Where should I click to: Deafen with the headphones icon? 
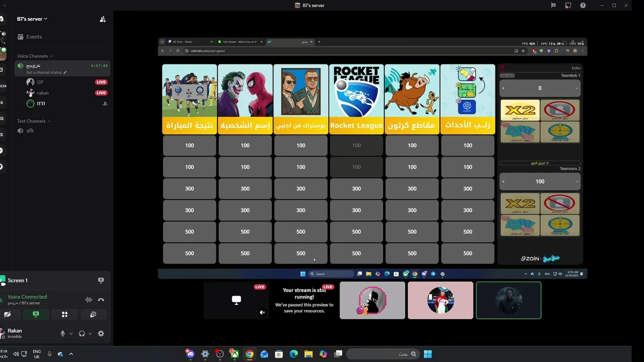82,333
